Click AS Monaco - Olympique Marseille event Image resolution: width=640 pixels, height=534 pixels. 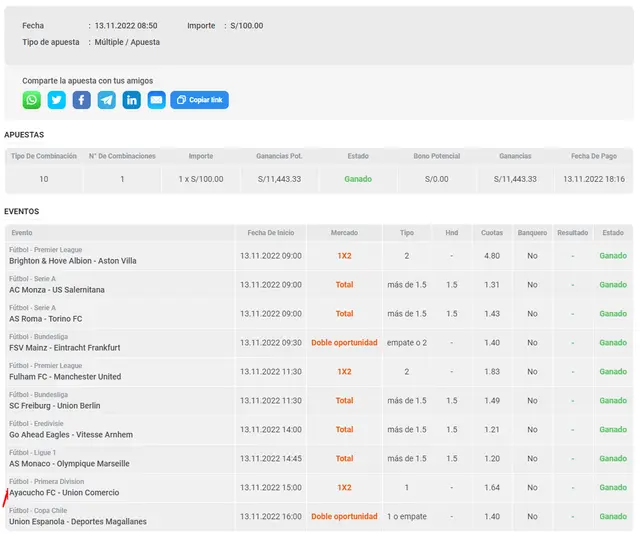69,464
